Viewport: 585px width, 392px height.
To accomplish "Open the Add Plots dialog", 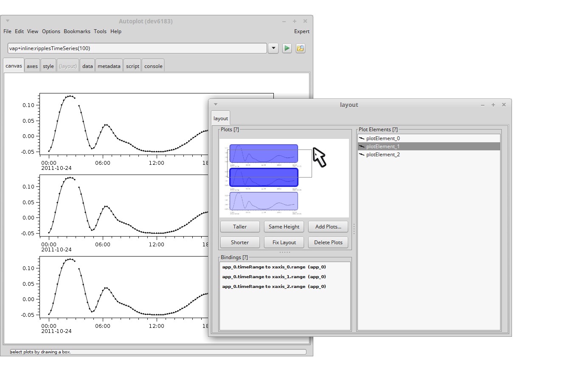I will pos(328,227).
